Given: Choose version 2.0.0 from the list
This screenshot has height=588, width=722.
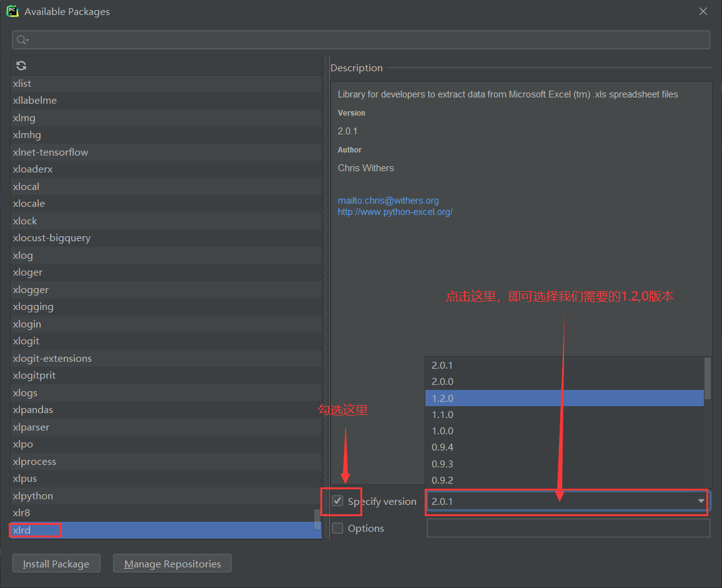Looking at the screenshot, I should pyautogui.click(x=565, y=382).
